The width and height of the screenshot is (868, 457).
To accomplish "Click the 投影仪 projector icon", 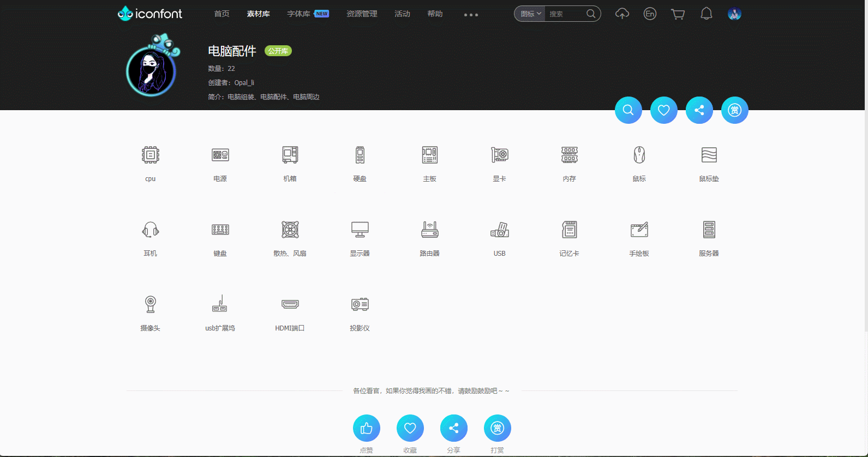I will click(x=360, y=304).
